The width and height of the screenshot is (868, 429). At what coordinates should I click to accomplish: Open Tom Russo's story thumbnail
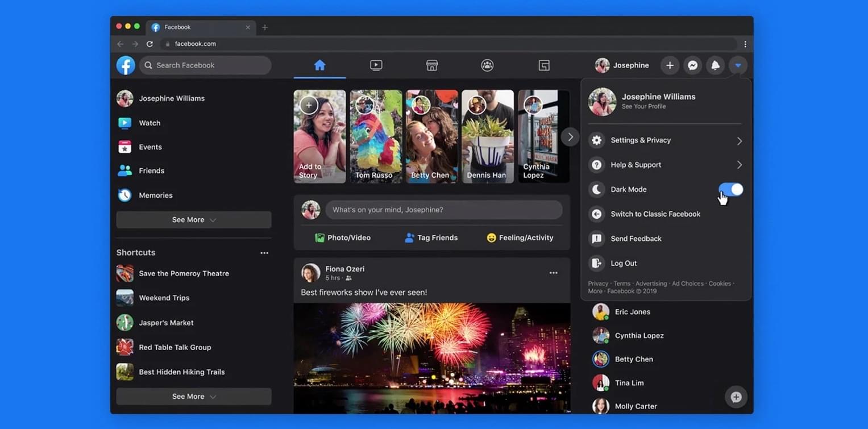tap(376, 136)
